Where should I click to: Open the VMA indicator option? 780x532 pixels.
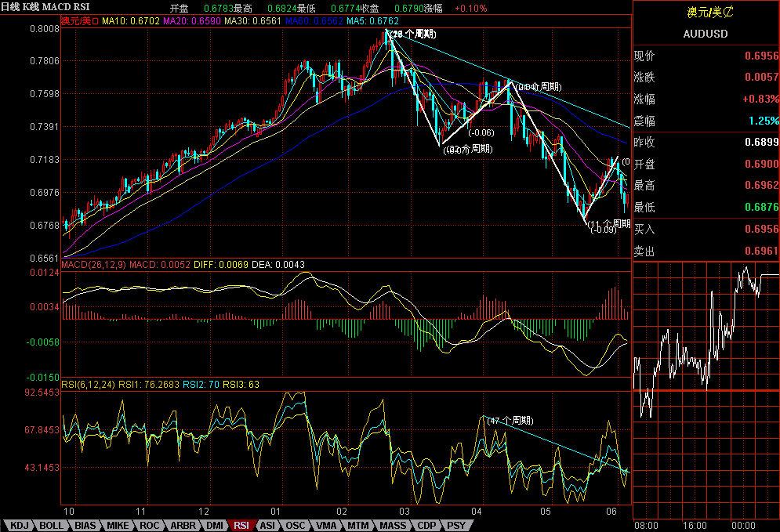[325, 526]
